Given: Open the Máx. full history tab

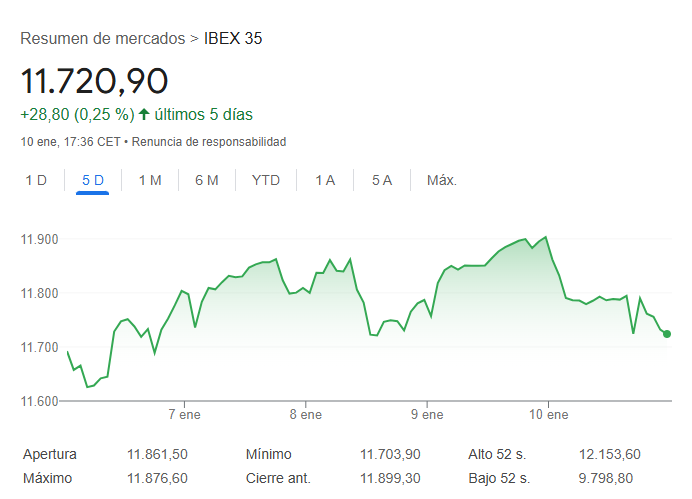Looking at the screenshot, I should coord(441,180).
